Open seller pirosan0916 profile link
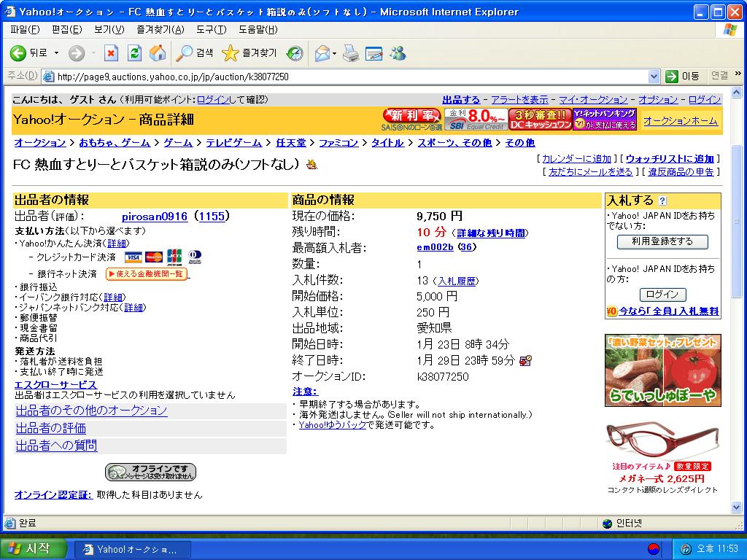The width and height of the screenshot is (747, 560). (x=154, y=217)
